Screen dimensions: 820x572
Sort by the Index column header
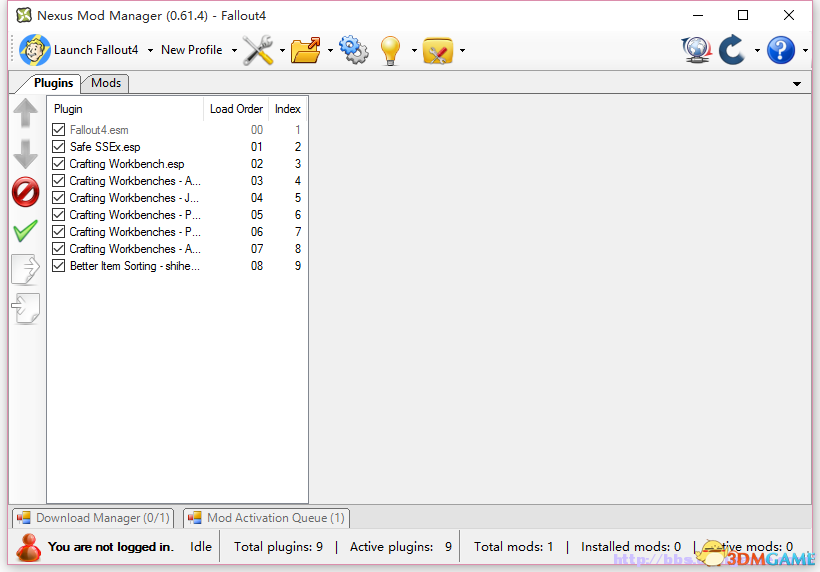pyautogui.click(x=288, y=109)
